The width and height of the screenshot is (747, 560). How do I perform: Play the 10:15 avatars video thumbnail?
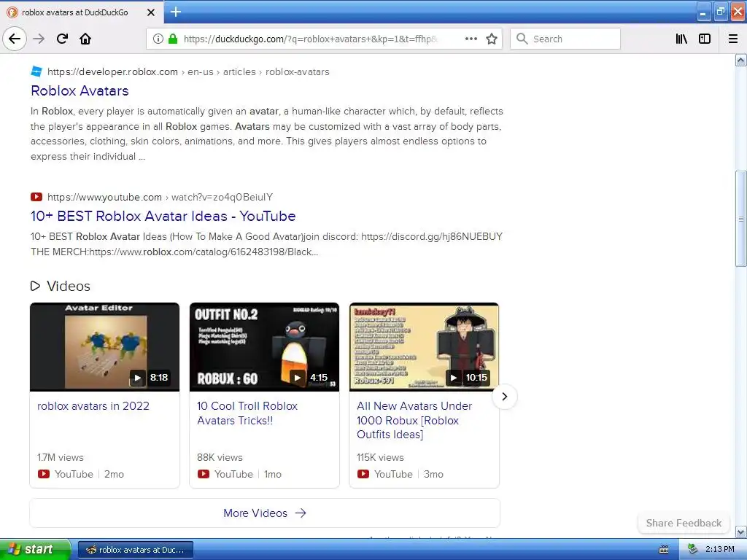(424, 346)
